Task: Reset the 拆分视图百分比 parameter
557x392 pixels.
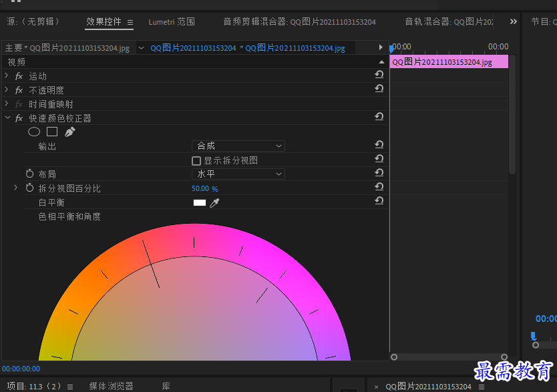Action: tap(379, 186)
